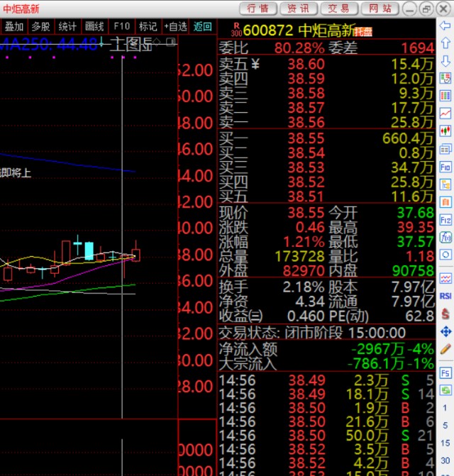Click the 返回 return button
This screenshot has width=454, height=476.
(x=202, y=27)
